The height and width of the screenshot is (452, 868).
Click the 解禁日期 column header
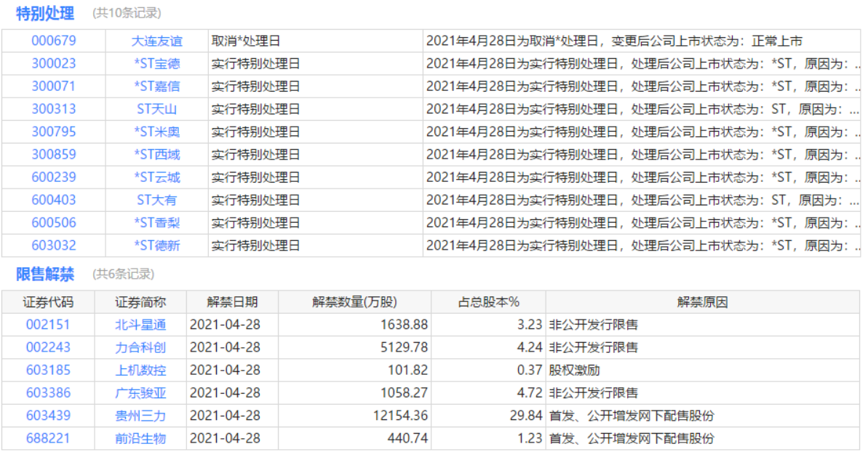point(233,302)
